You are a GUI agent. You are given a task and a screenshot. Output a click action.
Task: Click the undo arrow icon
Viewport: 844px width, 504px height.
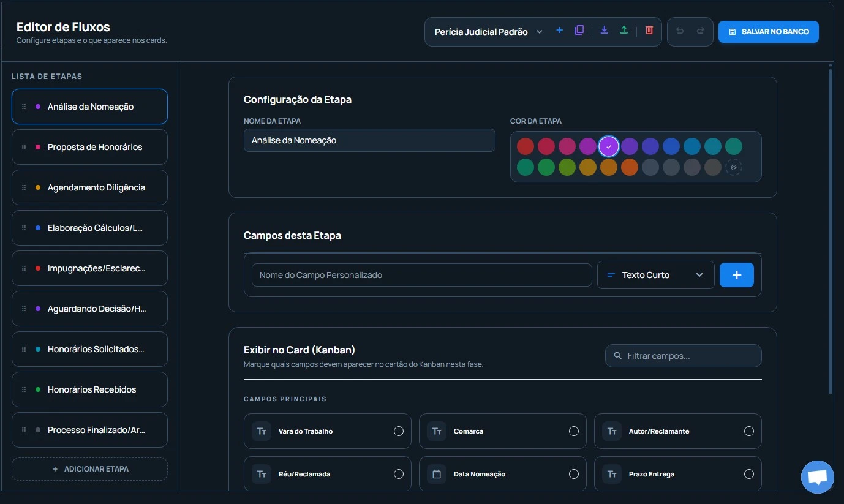(x=680, y=31)
